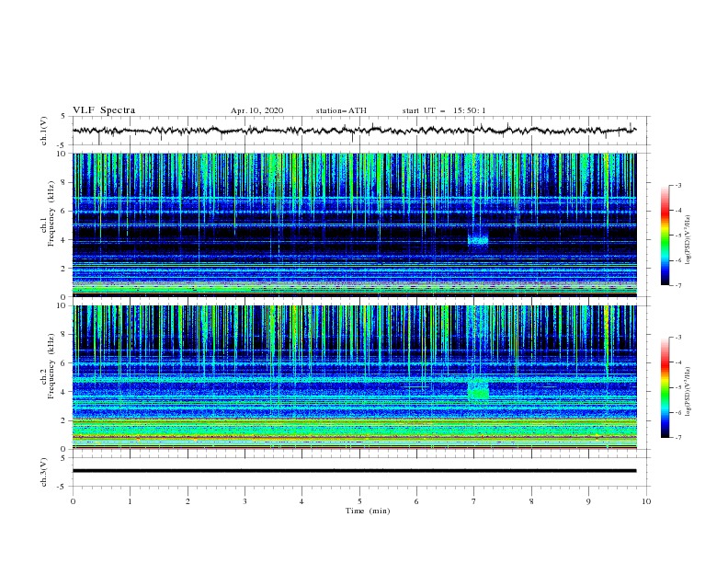Click the "-7" tick of the lower color bar
This screenshot has height=563, width=728.
pyautogui.click(x=677, y=438)
